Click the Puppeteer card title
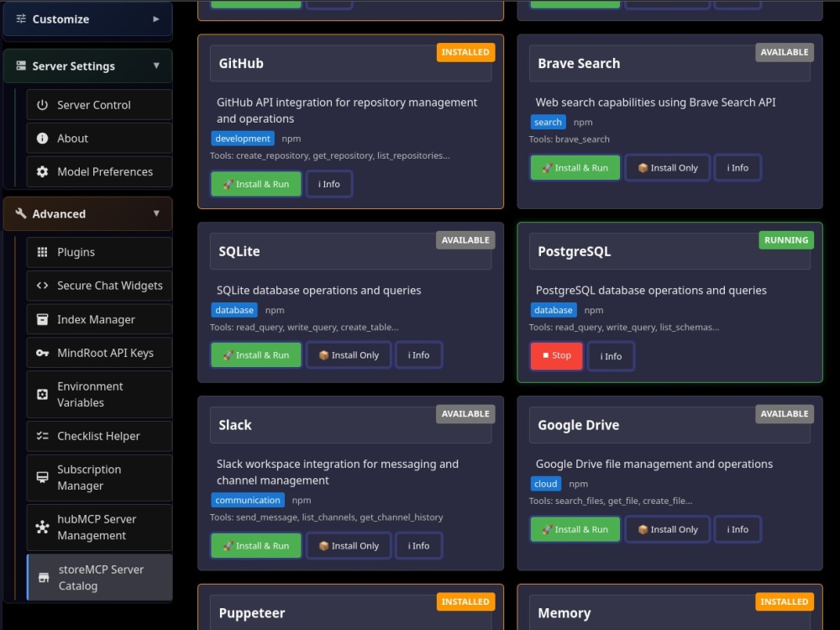 (x=252, y=613)
